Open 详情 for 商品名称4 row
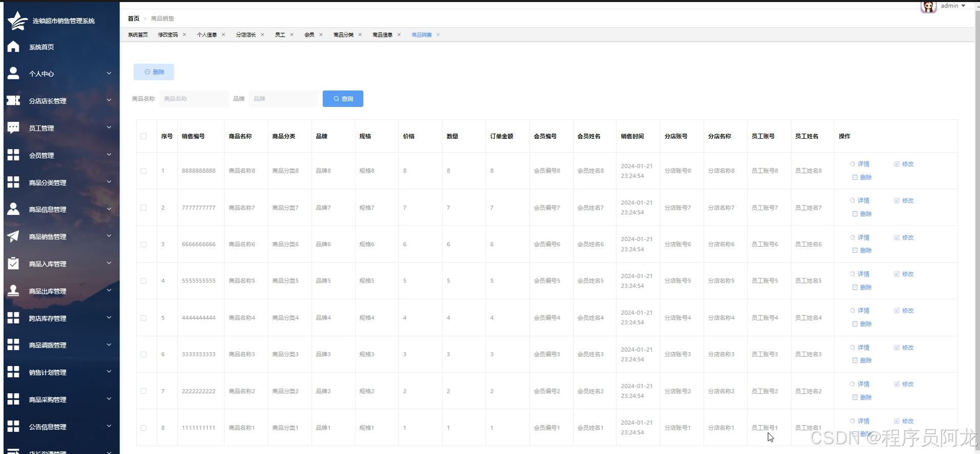The height and width of the screenshot is (454, 980). tap(860, 311)
